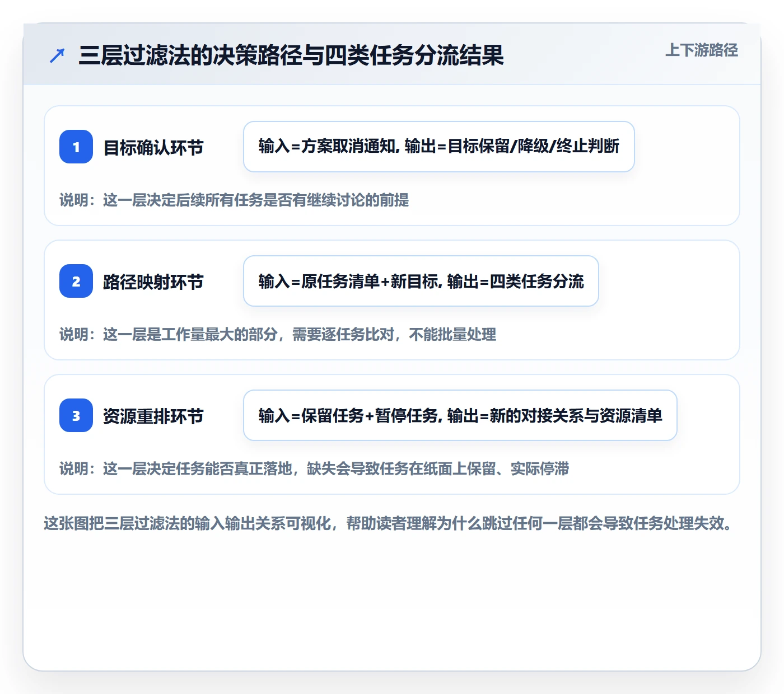Viewport: 784px width, 694px height.
Task: Click the summary sentence starting 这张图把三层过滤法
Action: [x=389, y=523]
